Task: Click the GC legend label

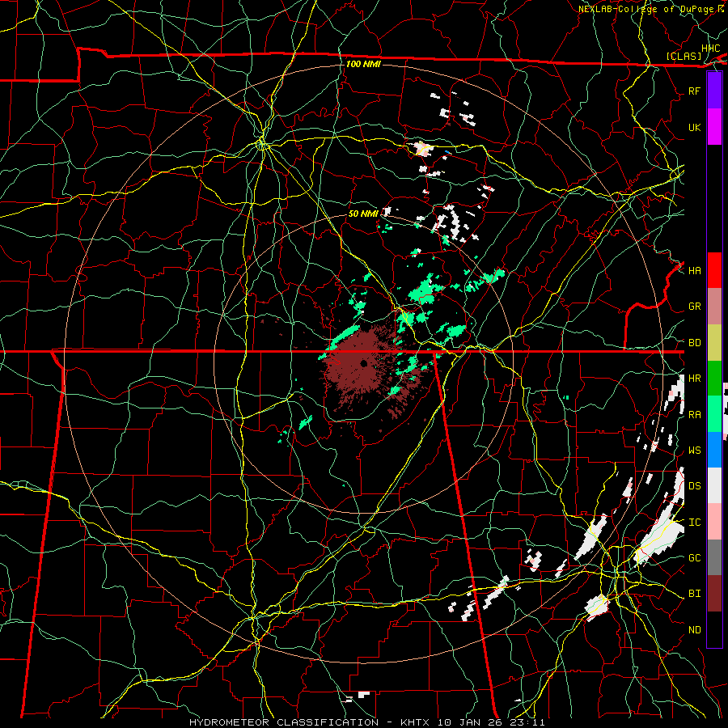Action: point(694,558)
